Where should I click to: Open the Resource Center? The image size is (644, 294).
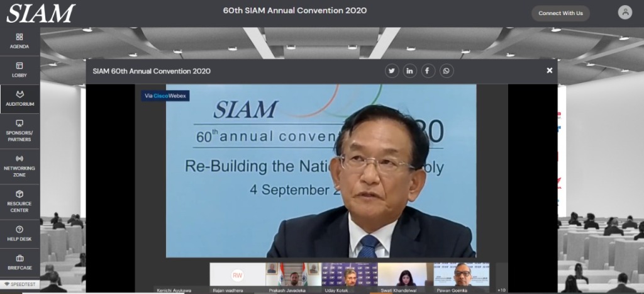[19, 201]
